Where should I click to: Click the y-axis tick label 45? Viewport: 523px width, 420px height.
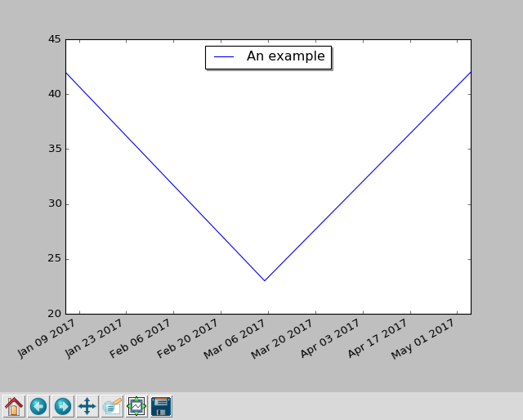[x=55, y=39]
